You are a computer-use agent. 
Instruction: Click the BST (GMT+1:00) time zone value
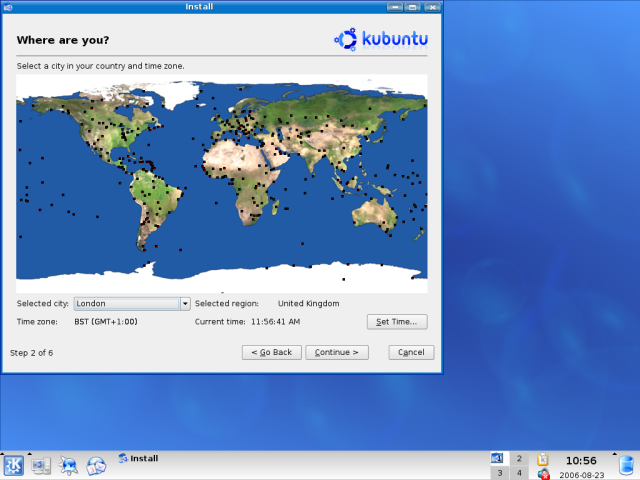106,322
